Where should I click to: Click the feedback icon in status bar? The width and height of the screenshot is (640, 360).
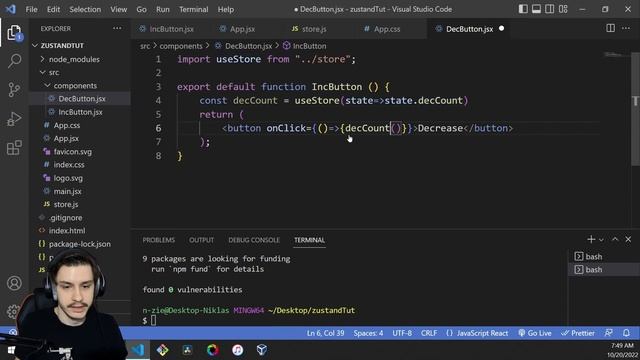coord(609,333)
